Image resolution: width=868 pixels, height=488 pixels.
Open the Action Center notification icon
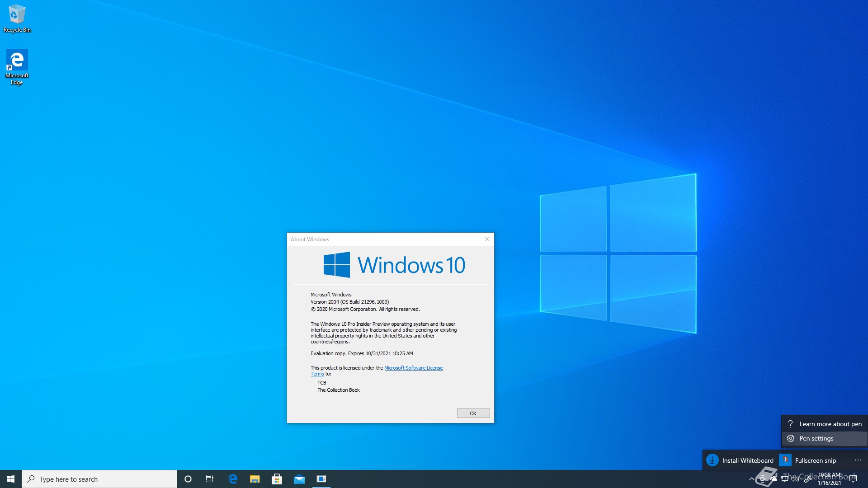click(853, 479)
